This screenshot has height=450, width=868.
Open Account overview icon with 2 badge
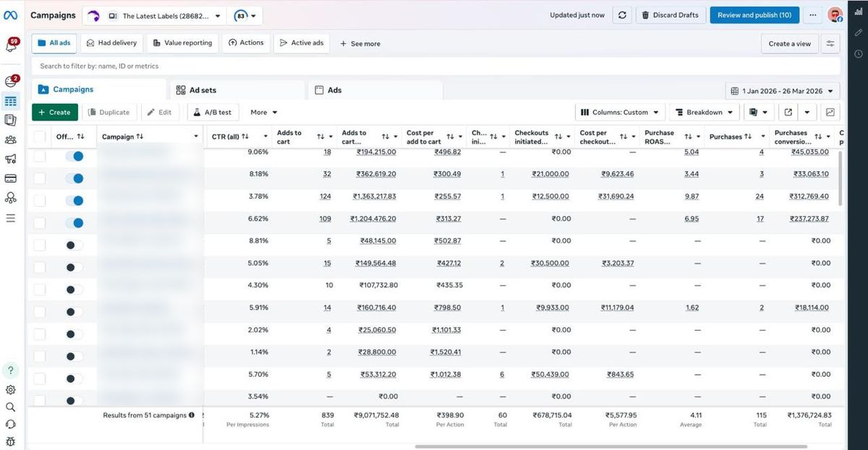tap(10, 82)
